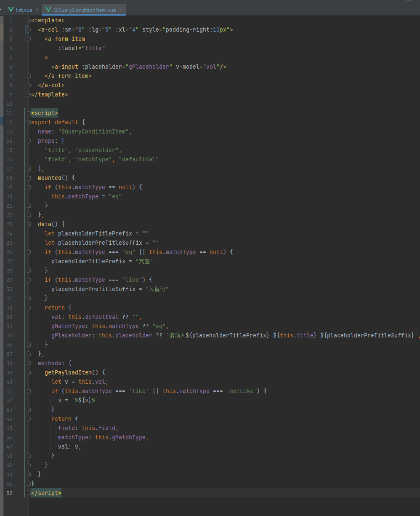Viewport: 420px width, 516px height.
Task: Click the :label="title" attribute
Action: [82, 48]
